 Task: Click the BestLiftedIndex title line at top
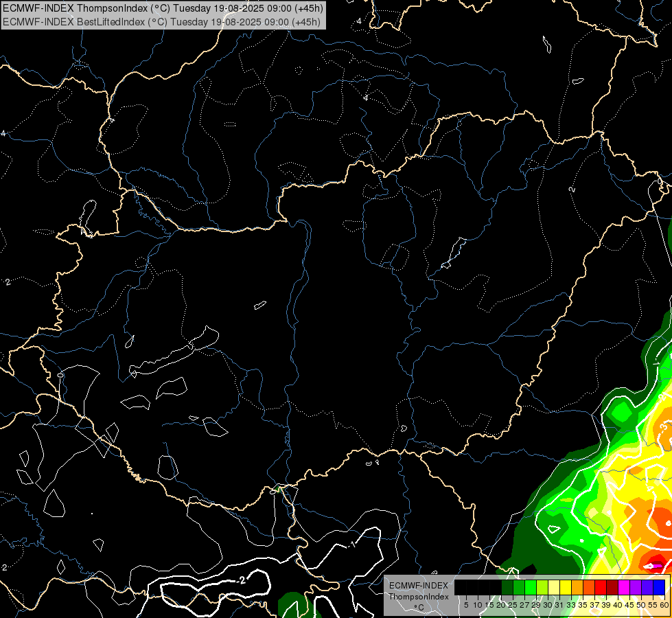(161, 21)
